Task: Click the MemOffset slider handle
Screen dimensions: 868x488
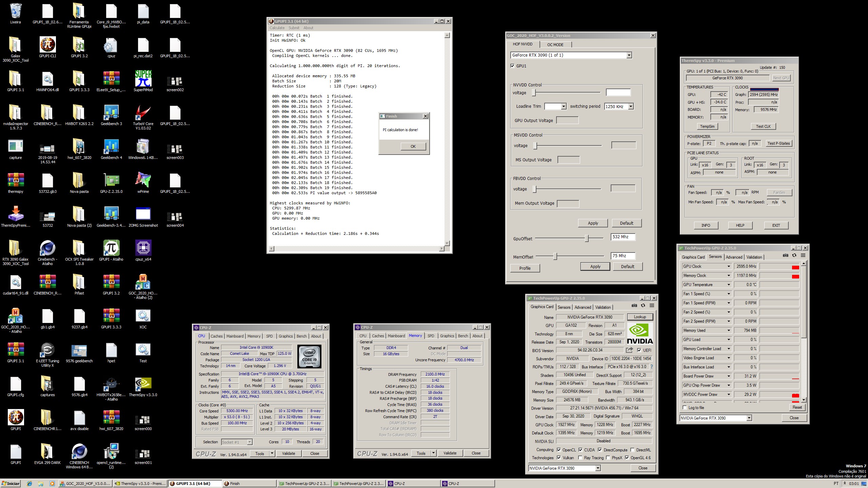Action: click(555, 257)
